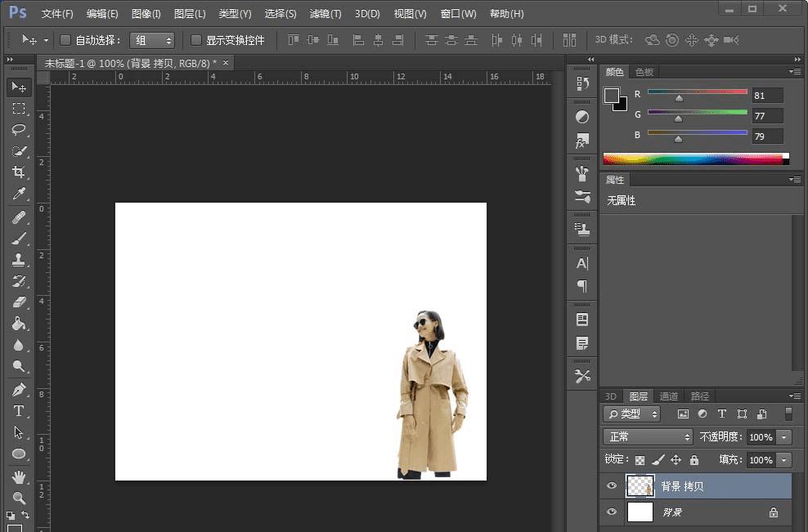Switch to the 色板 tab
This screenshot has width=808, height=532.
[644, 72]
